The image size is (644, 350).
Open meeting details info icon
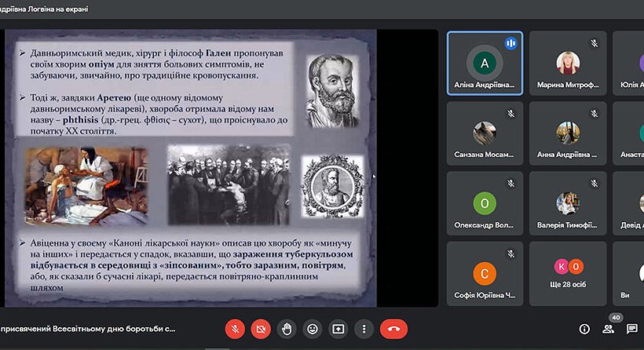click(584, 329)
